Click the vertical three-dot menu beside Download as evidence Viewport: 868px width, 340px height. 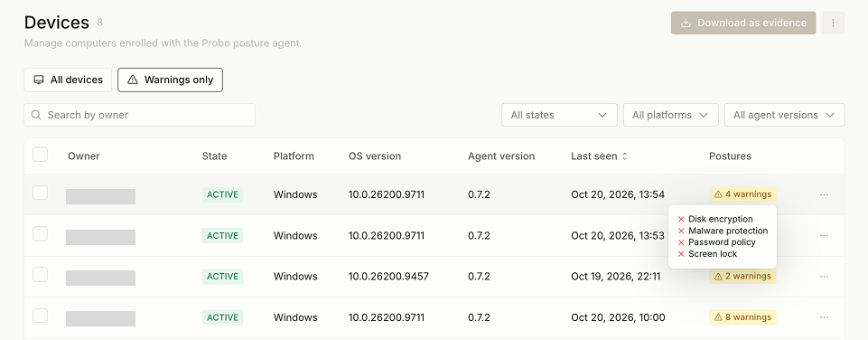pyautogui.click(x=833, y=23)
